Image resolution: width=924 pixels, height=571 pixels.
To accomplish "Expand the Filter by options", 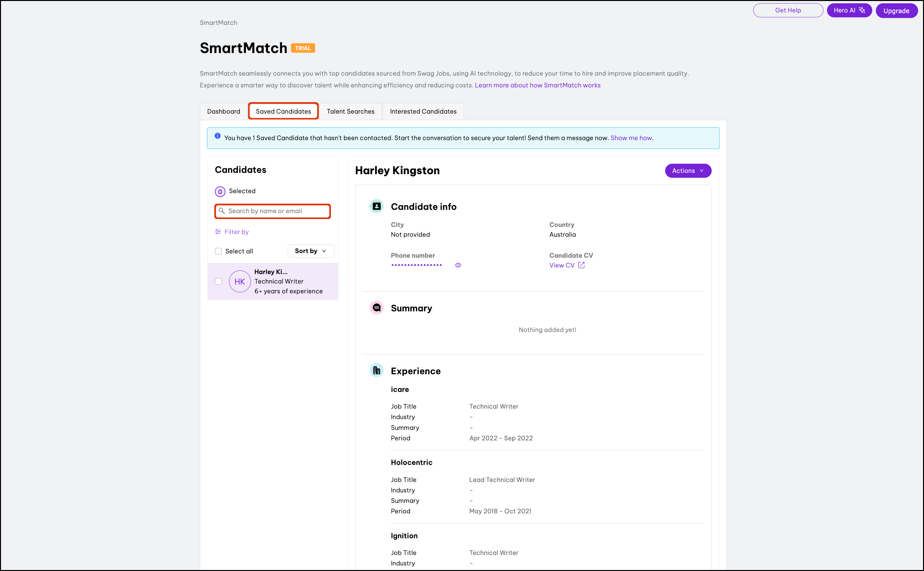I will (236, 232).
